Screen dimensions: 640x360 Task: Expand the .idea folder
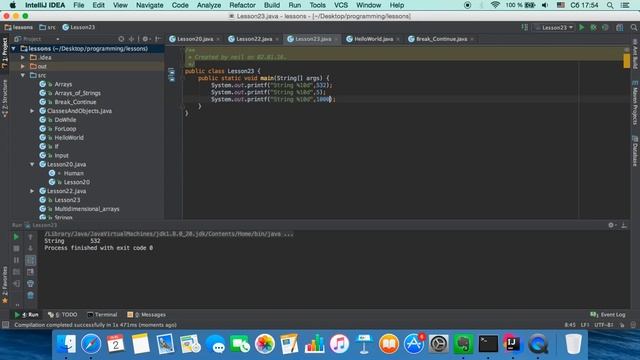click(x=23, y=58)
